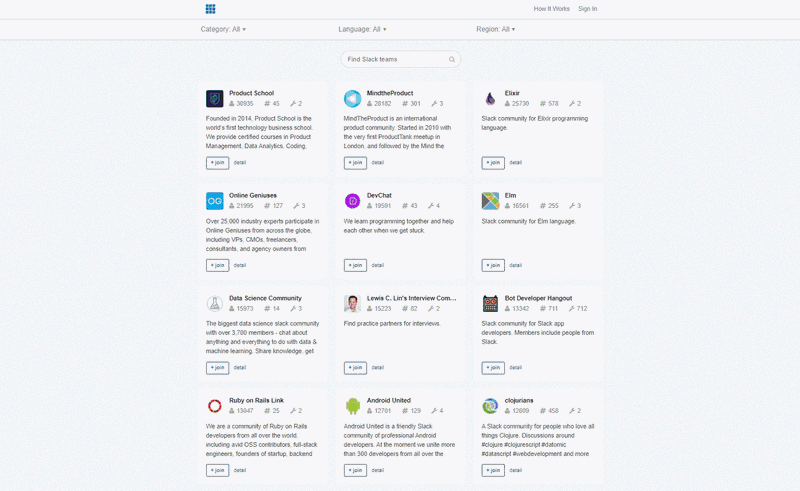The width and height of the screenshot is (800, 491).
Task: Expand the Region: All dropdown
Action: 495,29
